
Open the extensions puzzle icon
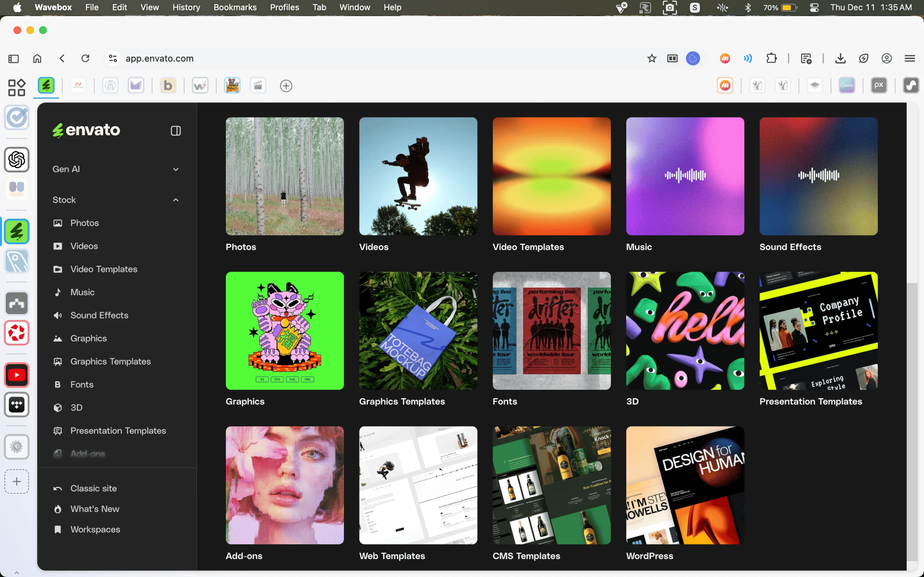pyautogui.click(x=771, y=58)
